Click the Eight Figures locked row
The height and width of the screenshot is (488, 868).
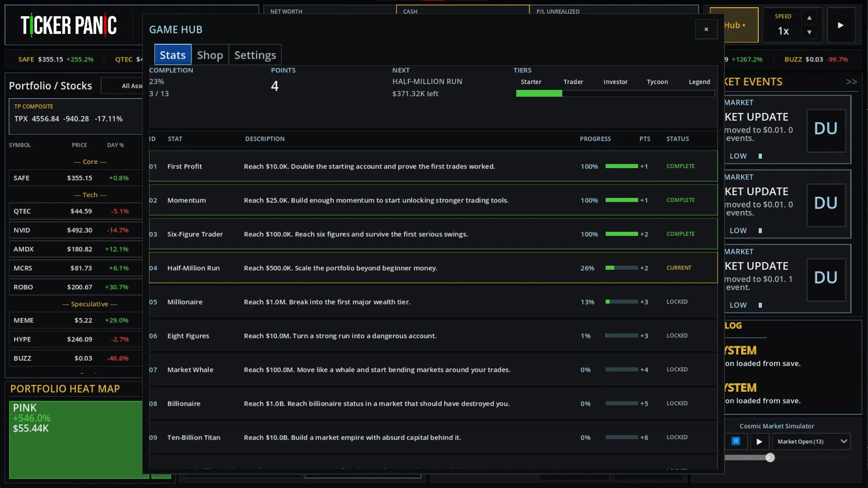tap(433, 336)
